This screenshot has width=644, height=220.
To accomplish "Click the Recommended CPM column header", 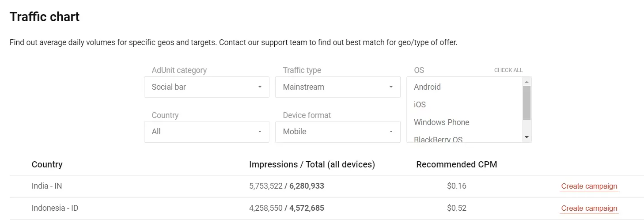I will (x=456, y=165).
